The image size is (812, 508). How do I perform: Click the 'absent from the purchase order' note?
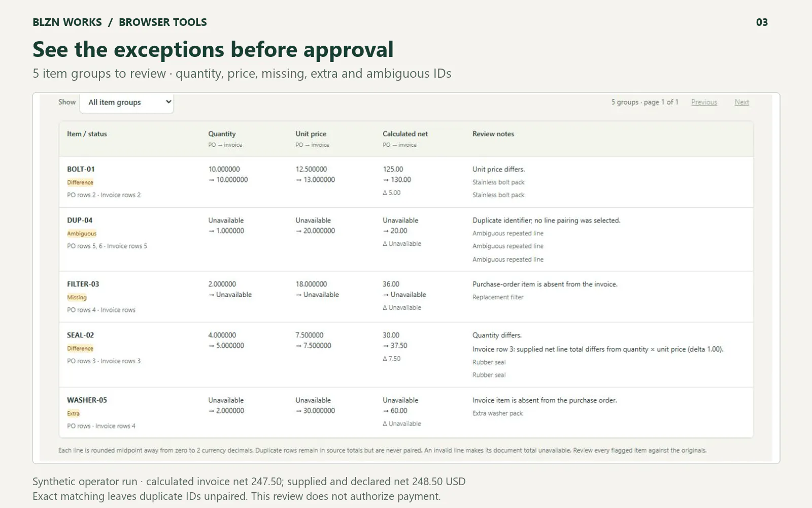tap(545, 400)
